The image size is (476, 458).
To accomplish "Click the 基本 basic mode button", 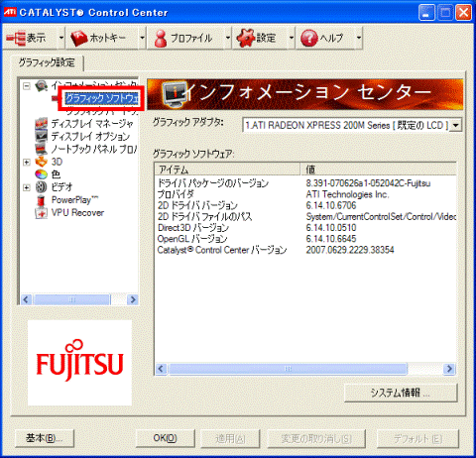I will (x=45, y=438).
